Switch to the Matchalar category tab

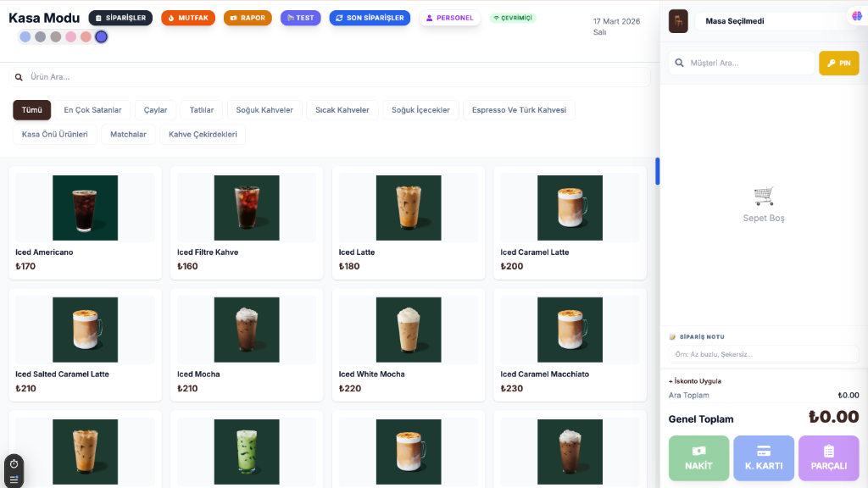(128, 134)
